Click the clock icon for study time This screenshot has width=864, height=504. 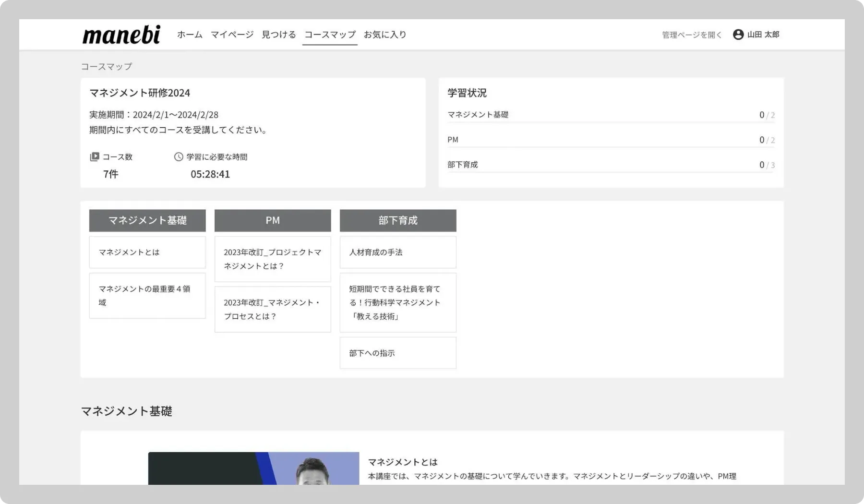tap(179, 157)
